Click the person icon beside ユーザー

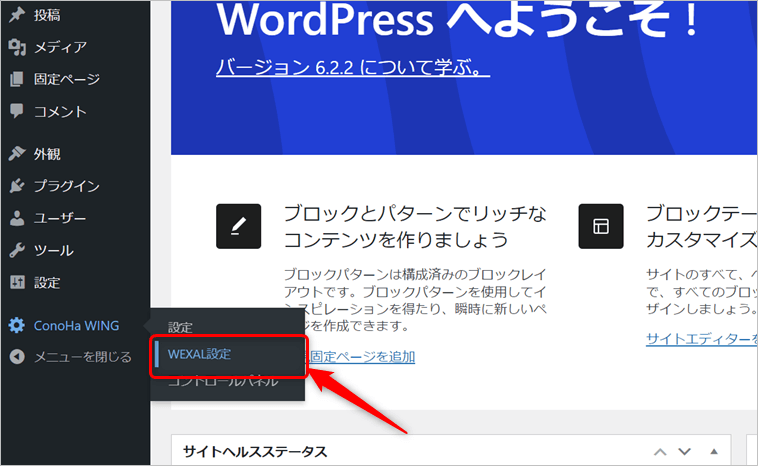coord(16,218)
